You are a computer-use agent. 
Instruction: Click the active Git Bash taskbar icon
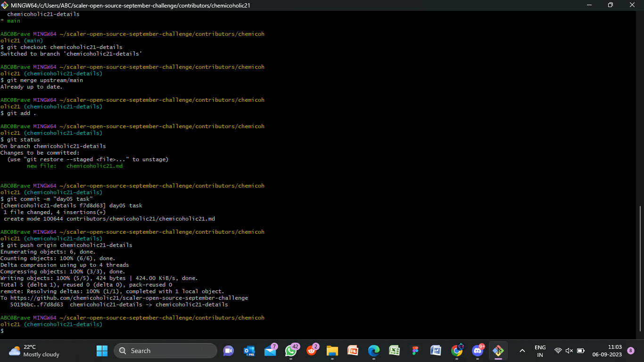[498, 351]
